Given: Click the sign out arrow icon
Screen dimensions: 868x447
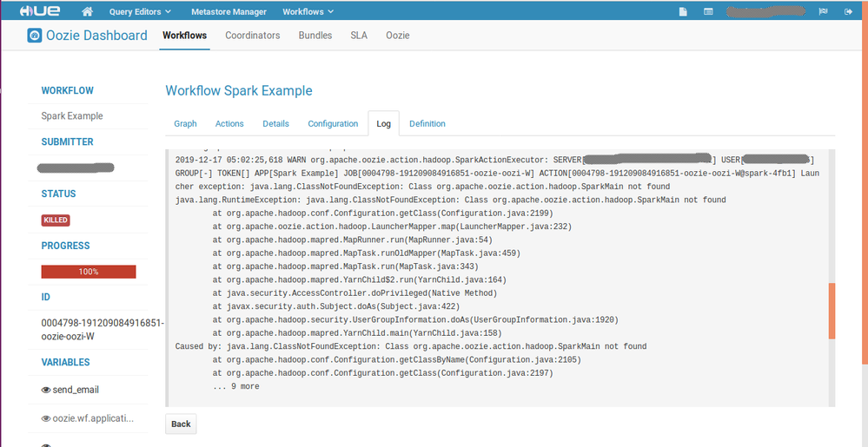Looking at the screenshot, I should [x=848, y=11].
